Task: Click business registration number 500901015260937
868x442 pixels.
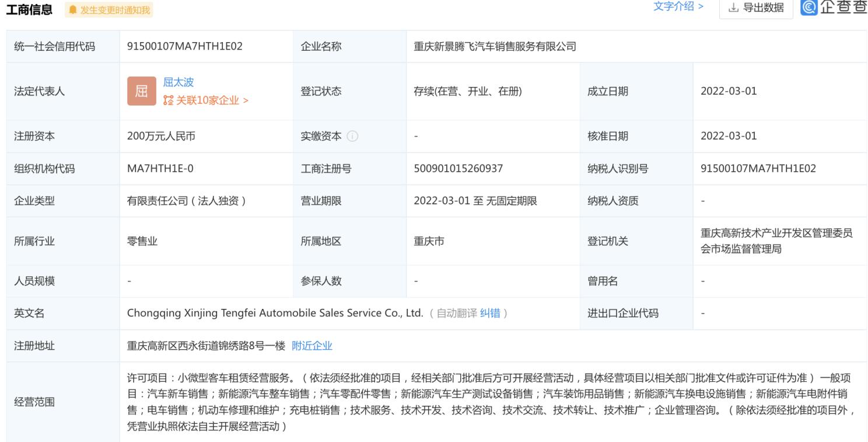Action: (459, 169)
